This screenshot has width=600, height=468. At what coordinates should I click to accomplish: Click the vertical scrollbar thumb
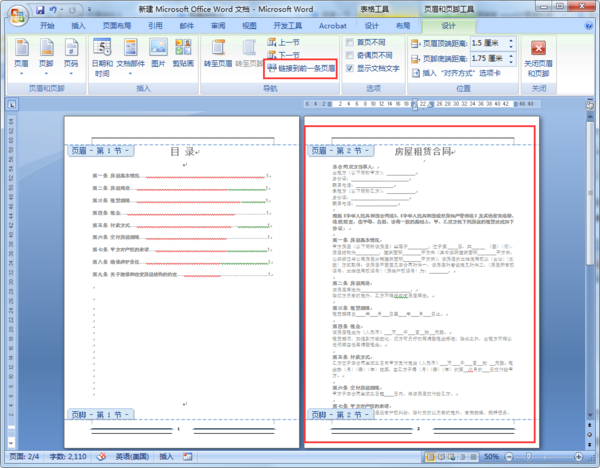(x=590, y=193)
